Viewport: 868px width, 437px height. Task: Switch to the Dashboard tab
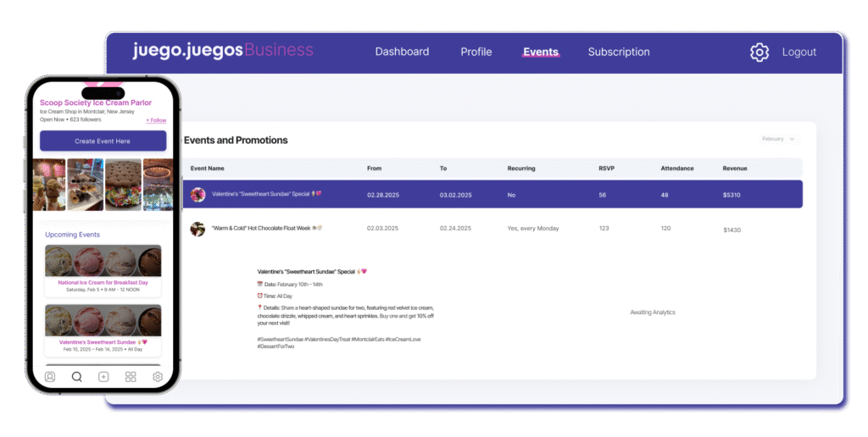(x=402, y=52)
